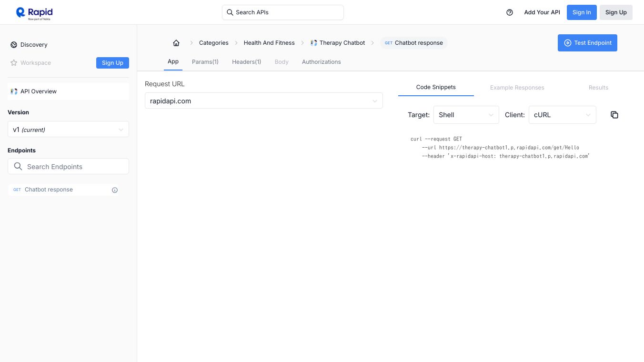
Task: Go to the Categories breadcrumb
Action: tap(214, 43)
